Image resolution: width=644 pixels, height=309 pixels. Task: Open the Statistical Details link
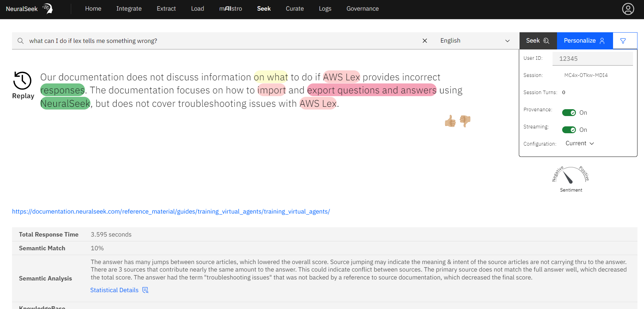pos(119,290)
